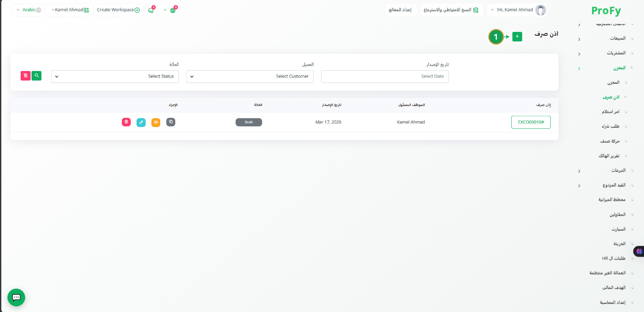
Task: Open the AI brain assistant side icon
Action: pyautogui.click(x=639, y=251)
